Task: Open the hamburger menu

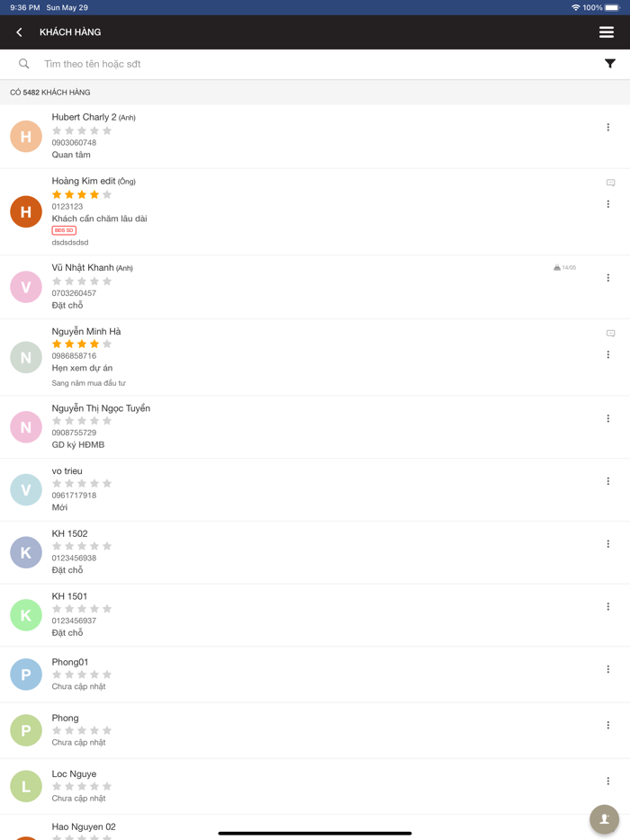Action: tap(607, 32)
